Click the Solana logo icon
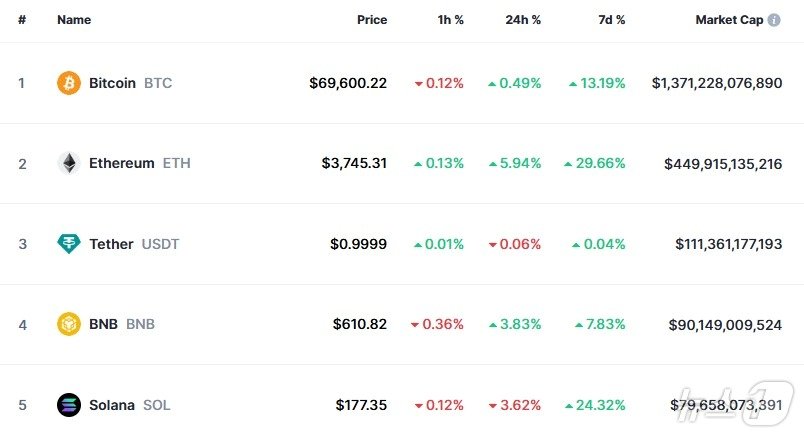 [69, 405]
